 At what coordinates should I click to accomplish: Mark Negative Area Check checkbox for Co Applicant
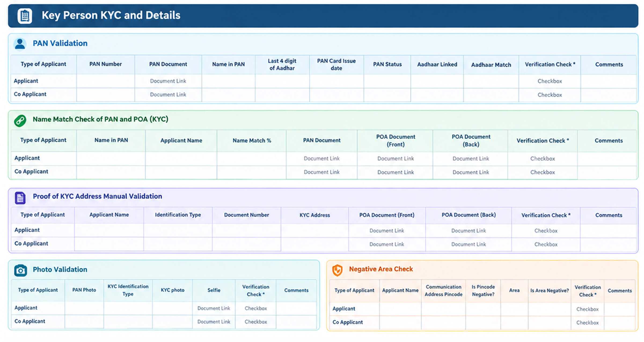(x=587, y=323)
